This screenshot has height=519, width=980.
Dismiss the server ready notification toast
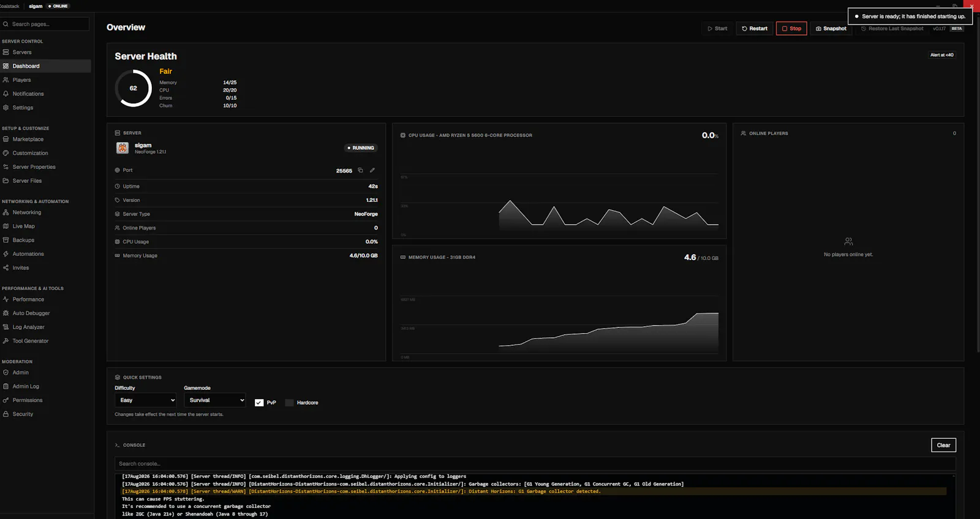tap(910, 17)
